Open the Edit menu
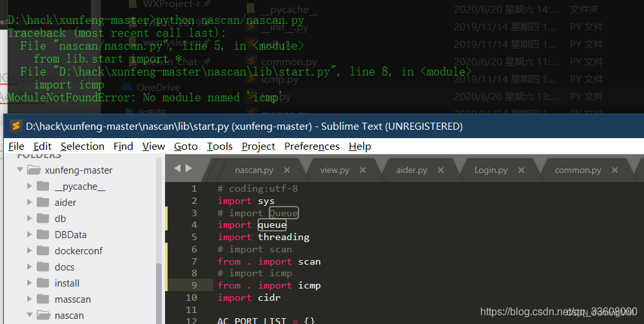644x324 pixels. click(x=43, y=147)
